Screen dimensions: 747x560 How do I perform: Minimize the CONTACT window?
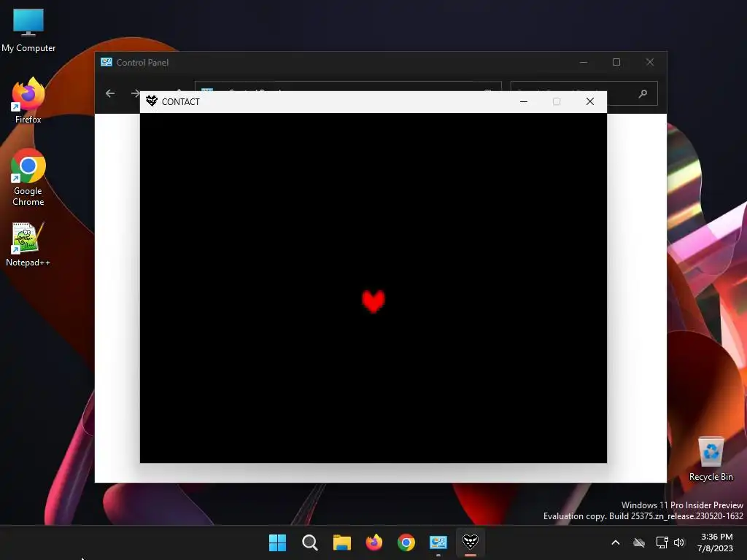(524, 101)
